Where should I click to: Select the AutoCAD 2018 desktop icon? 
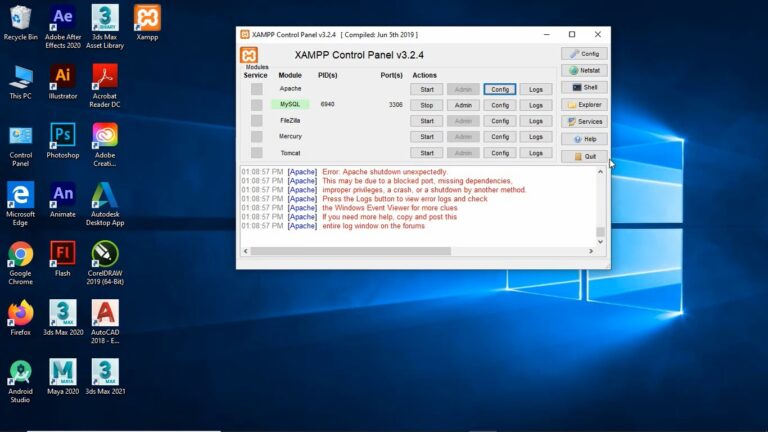click(105, 322)
